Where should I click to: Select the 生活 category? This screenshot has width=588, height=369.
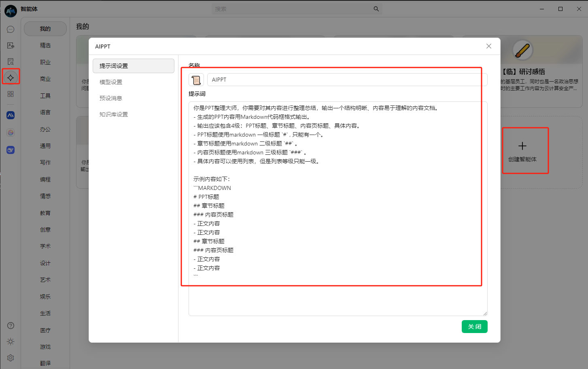click(45, 313)
